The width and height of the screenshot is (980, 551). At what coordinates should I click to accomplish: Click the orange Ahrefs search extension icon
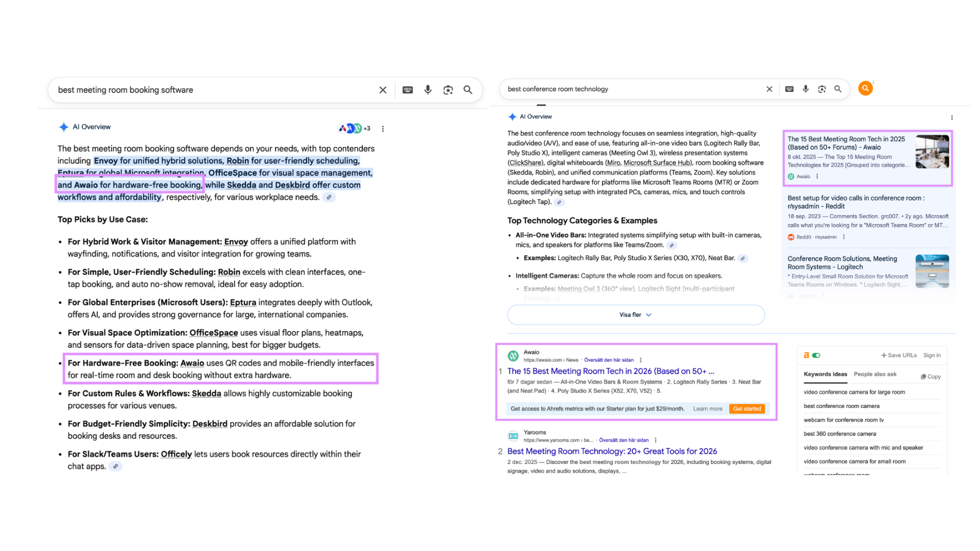point(865,88)
